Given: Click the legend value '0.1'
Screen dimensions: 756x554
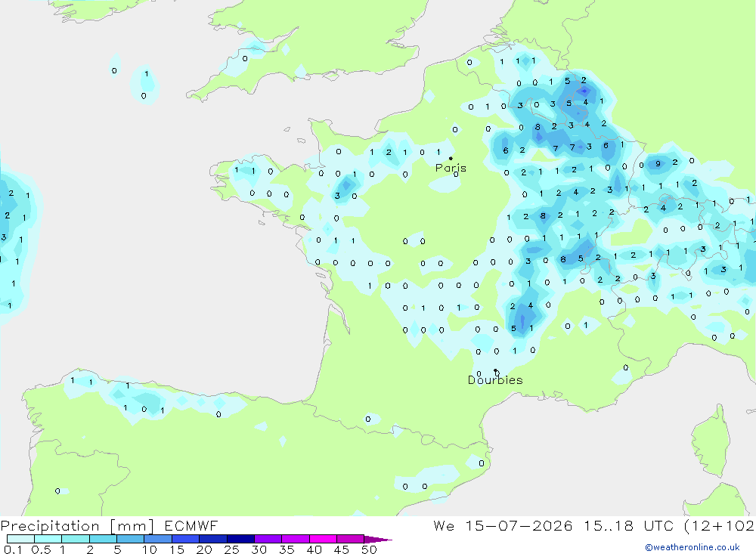Looking at the screenshot, I should (x=13, y=549).
